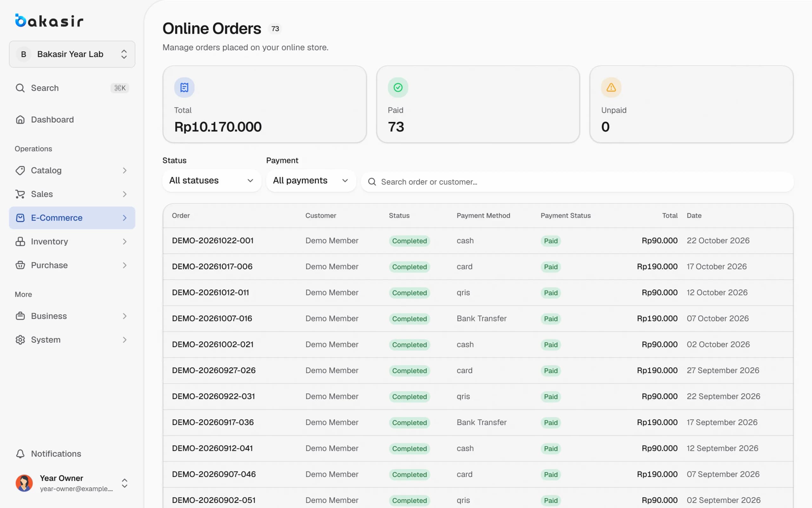Click the Notifications bell icon
The width and height of the screenshot is (812, 508).
click(x=20, y=454)
